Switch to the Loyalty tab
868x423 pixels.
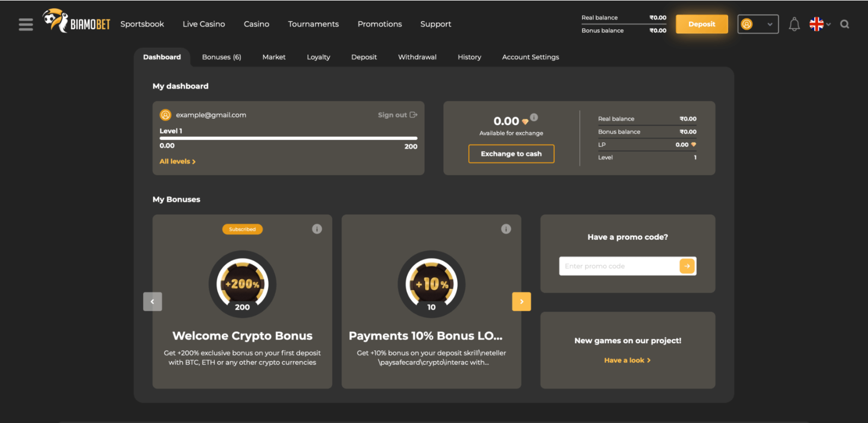point(318,57)
